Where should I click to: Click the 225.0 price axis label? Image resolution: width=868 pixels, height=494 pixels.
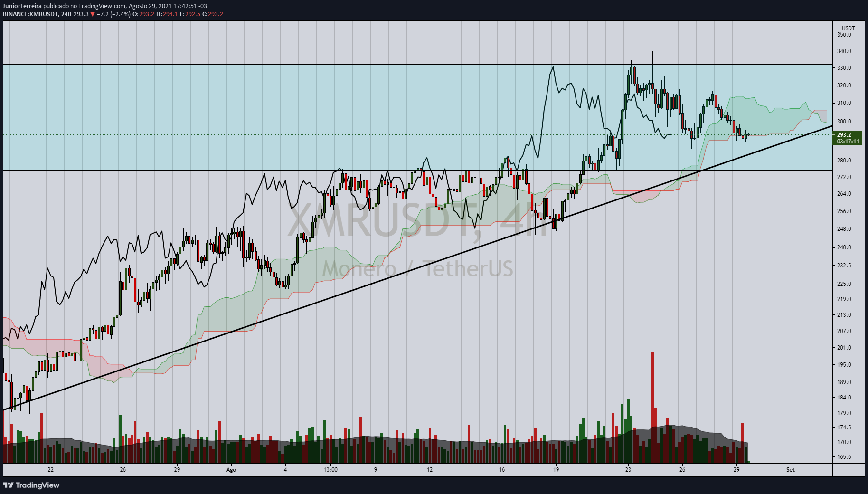[844, 284]
